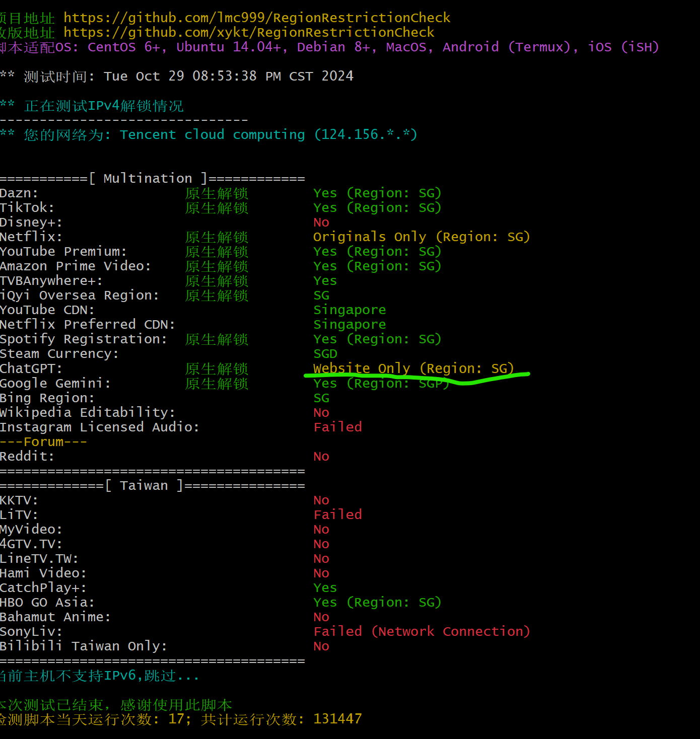
Task: Click the Taiwan section header
Action: (x=152, y=485)
